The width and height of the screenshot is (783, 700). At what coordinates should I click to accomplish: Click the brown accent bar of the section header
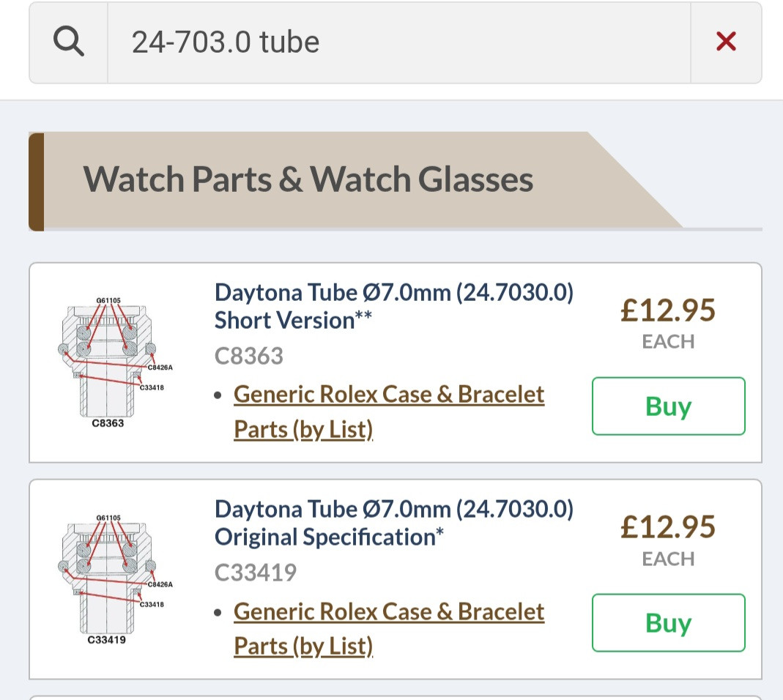click(37, 182)
